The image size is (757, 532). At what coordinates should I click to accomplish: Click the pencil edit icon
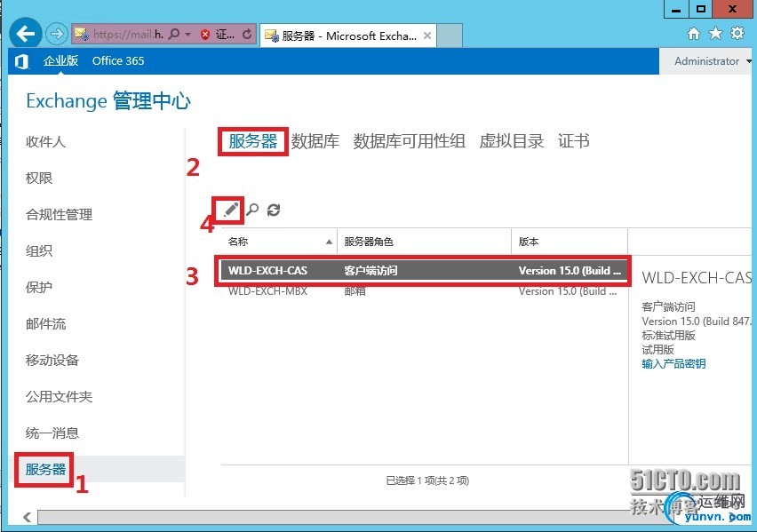point(231,210)
